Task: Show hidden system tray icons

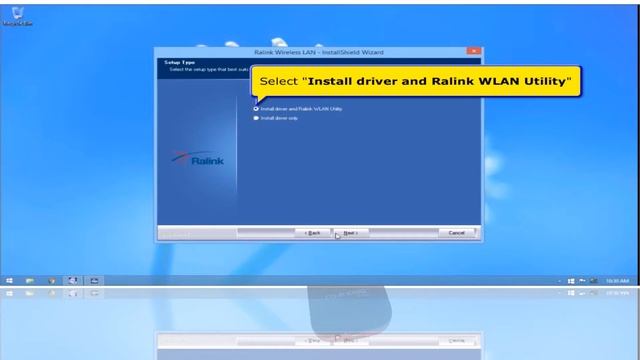Action: pos(559,281)
